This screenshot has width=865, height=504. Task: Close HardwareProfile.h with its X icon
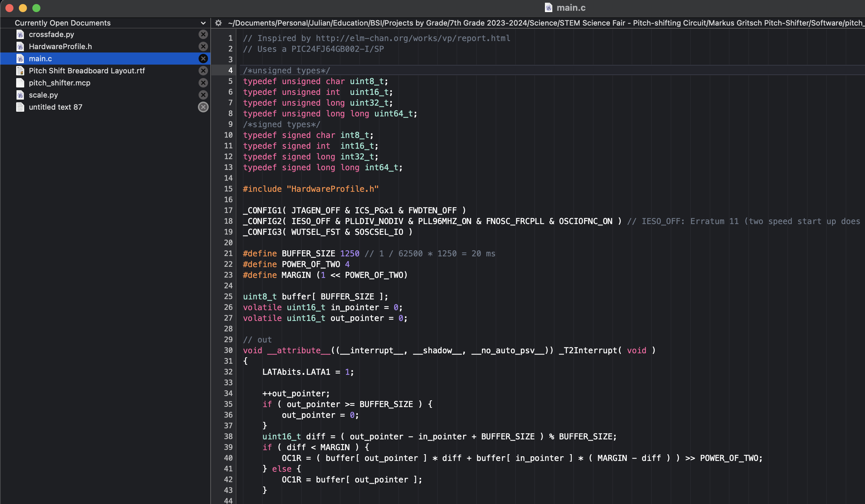tap(203, 46)
